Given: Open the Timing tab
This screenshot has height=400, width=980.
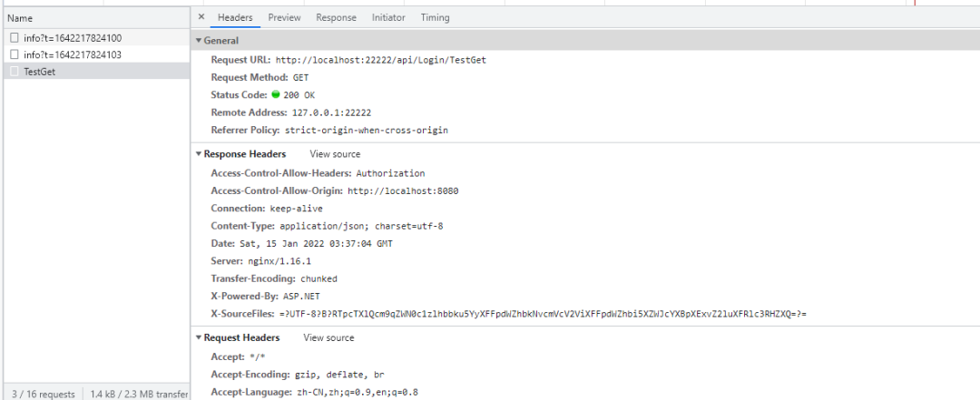Looking at the screenshot, I should (435, 17).
